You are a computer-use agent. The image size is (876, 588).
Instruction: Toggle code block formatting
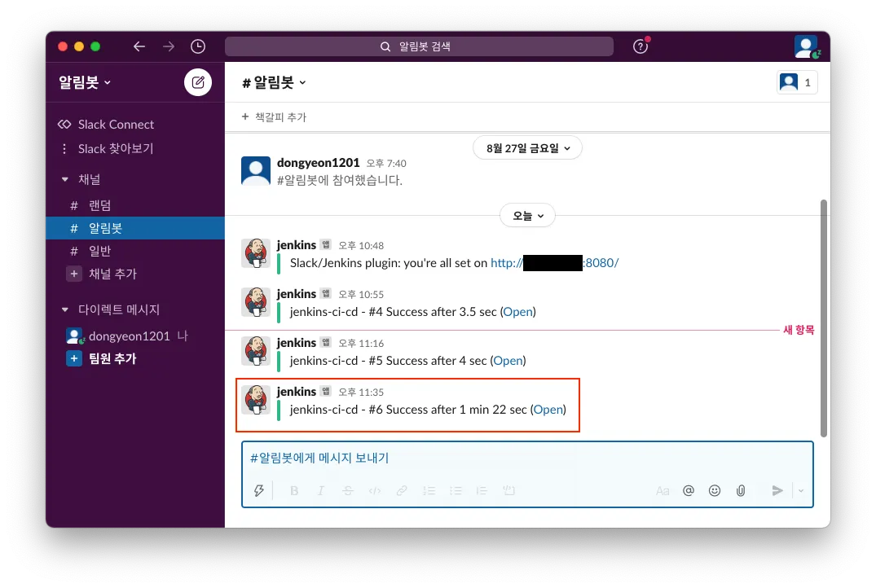pos(508,490)
